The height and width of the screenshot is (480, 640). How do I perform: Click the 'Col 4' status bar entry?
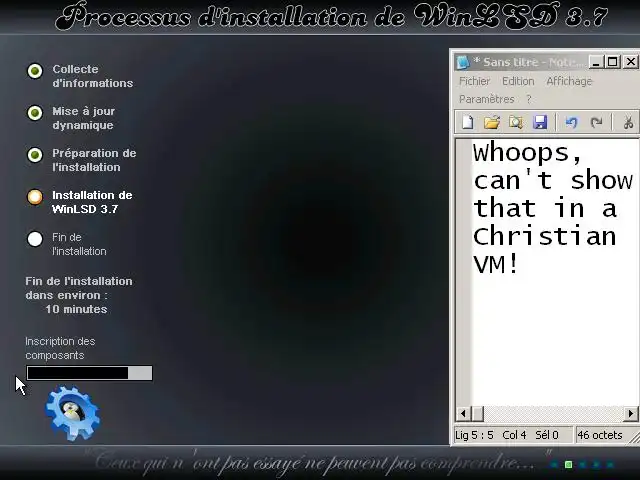[x=514, y=435]
